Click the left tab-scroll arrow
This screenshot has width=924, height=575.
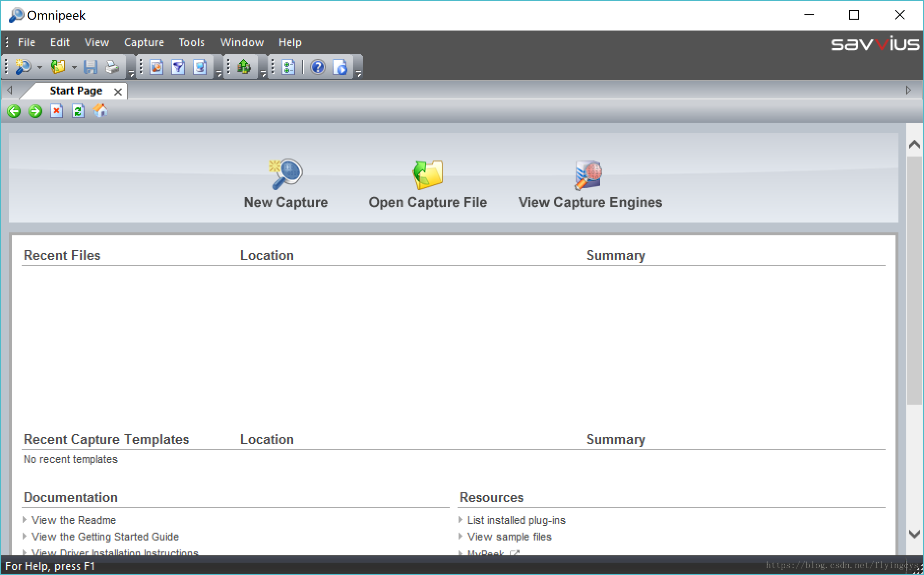click(x=9, y=90)
